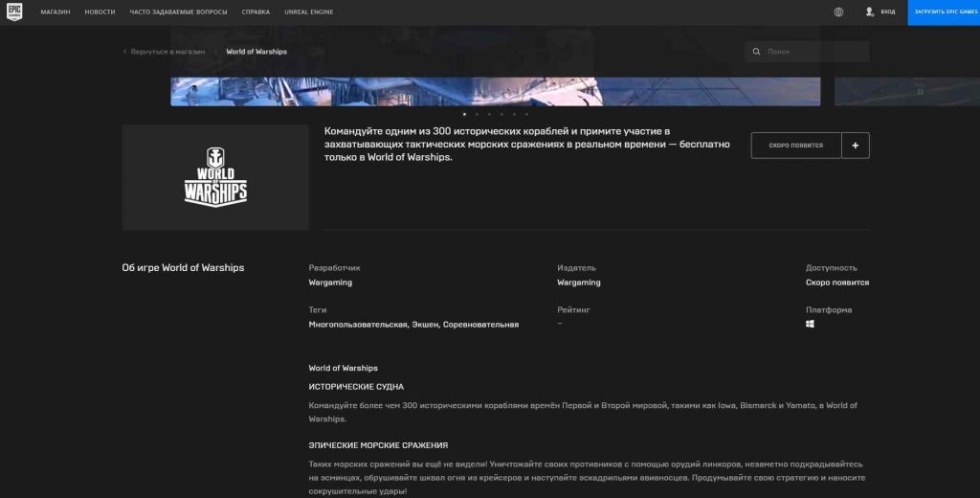Click the Скоро появится button
The image size is (980, 498).
point(794,145)
